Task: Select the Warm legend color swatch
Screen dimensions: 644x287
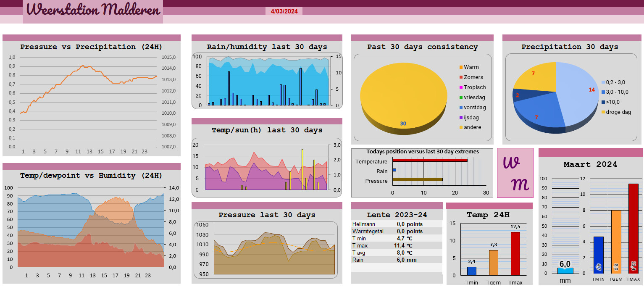Action: point(461,67)
